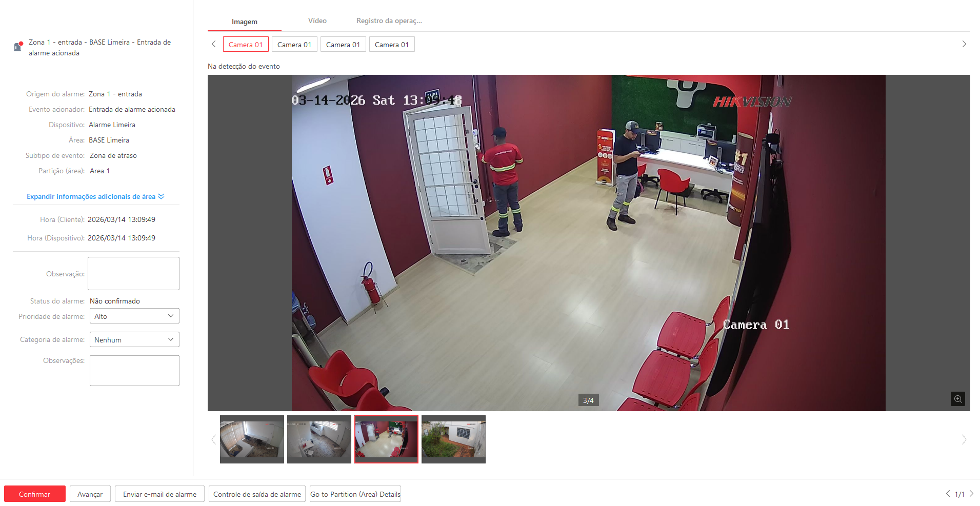This screenshot has height=506, width=980.
Task: Click Enviar e-mail de alarme button
Action: tap(159, 494)
